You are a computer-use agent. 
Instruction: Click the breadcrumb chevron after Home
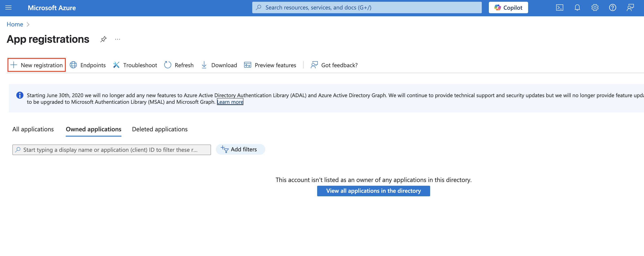[x=28, y=24]
